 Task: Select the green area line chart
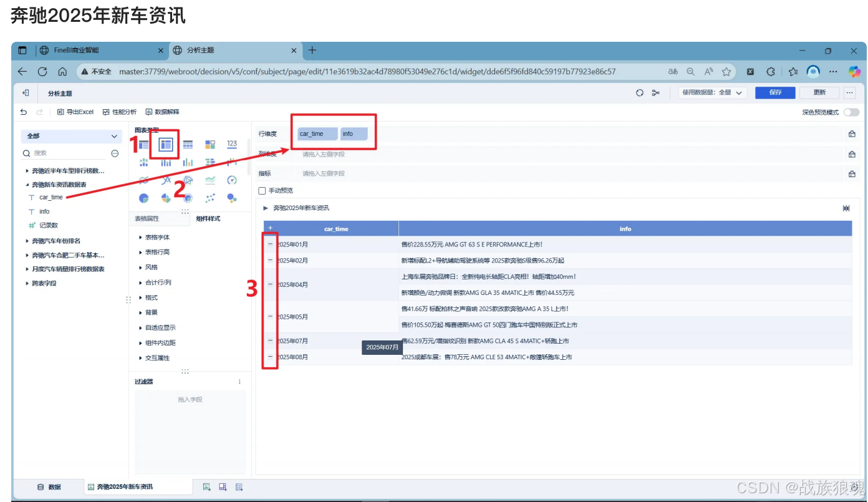[210, 180]
